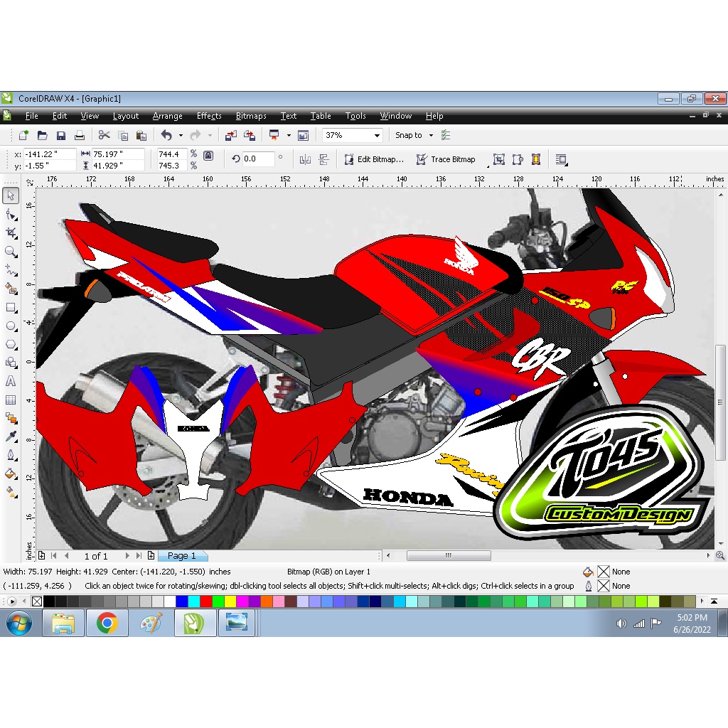Toggle the mirror horizontally control

click(304, 160)
